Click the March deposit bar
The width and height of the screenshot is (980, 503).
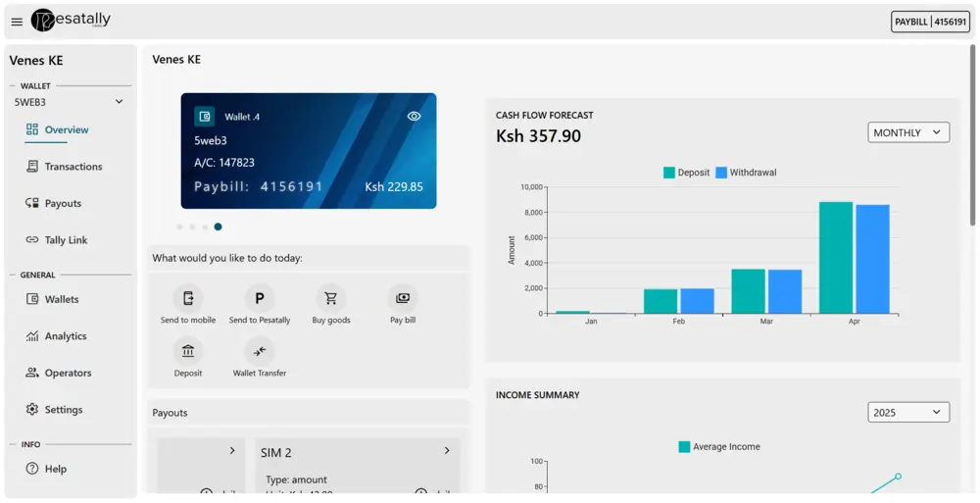(x=748, y=291)
